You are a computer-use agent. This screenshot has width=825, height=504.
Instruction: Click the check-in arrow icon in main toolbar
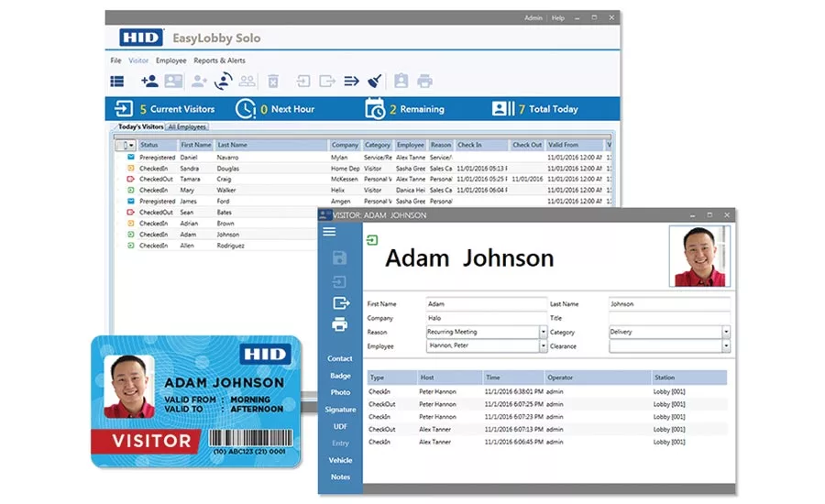coord(303,81)
